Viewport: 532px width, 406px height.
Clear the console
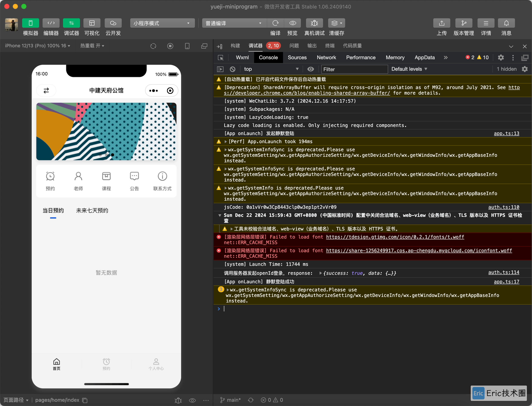tap(232, 69)
